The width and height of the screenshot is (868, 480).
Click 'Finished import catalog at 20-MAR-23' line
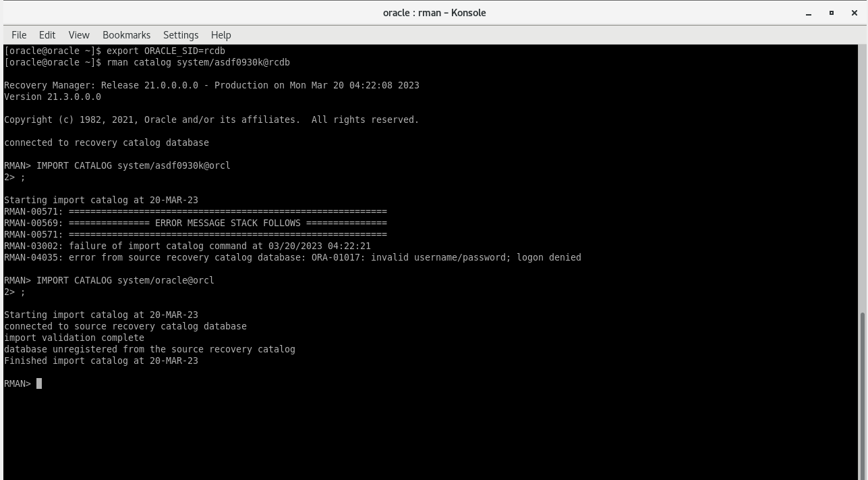click(x=101, y=361)
